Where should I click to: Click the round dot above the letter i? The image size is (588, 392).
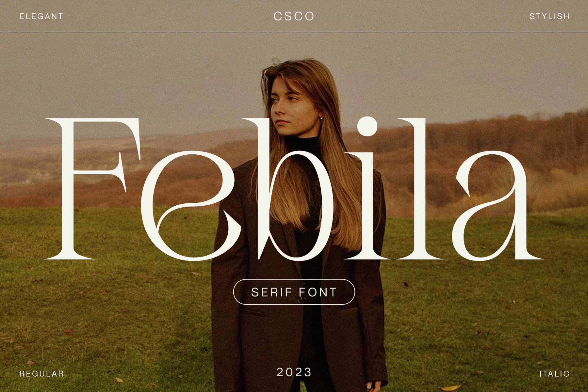[x=367, y=126]
